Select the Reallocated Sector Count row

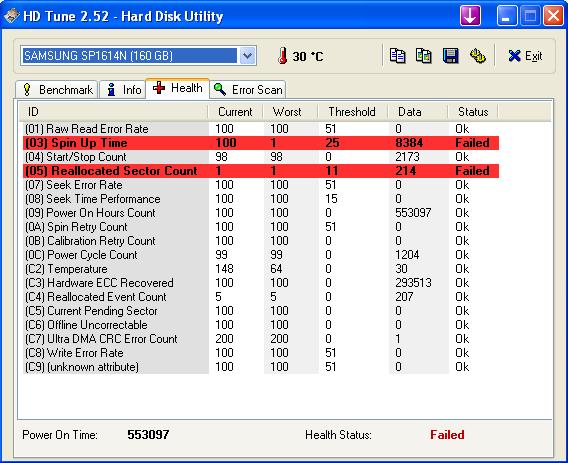coord(261,171)
